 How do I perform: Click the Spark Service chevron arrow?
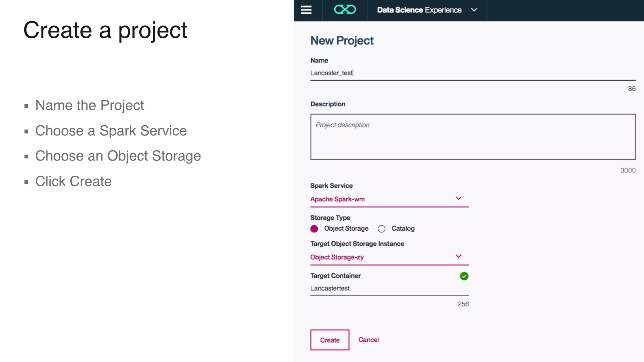(x=458, y=198)
